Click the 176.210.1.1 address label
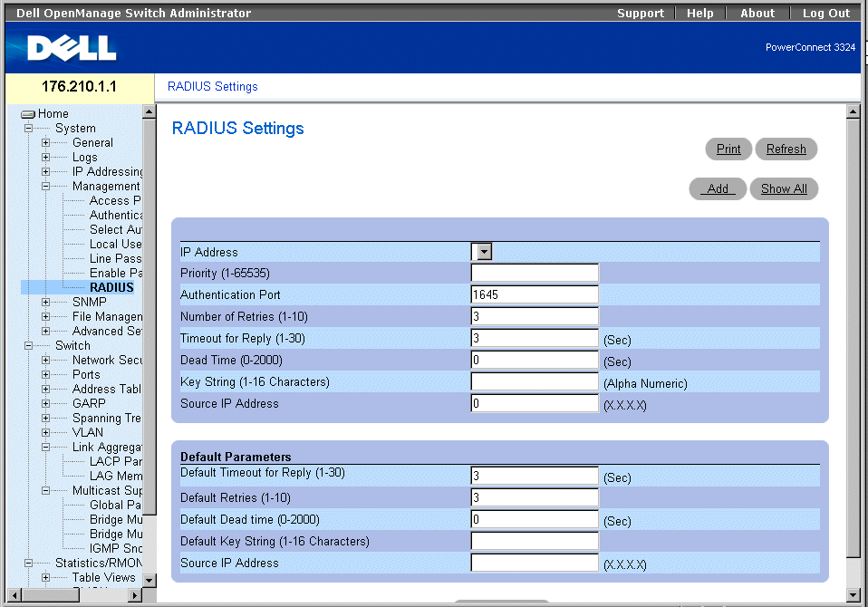The width and height of the screenshot is (868, 607). click(79, 87)
